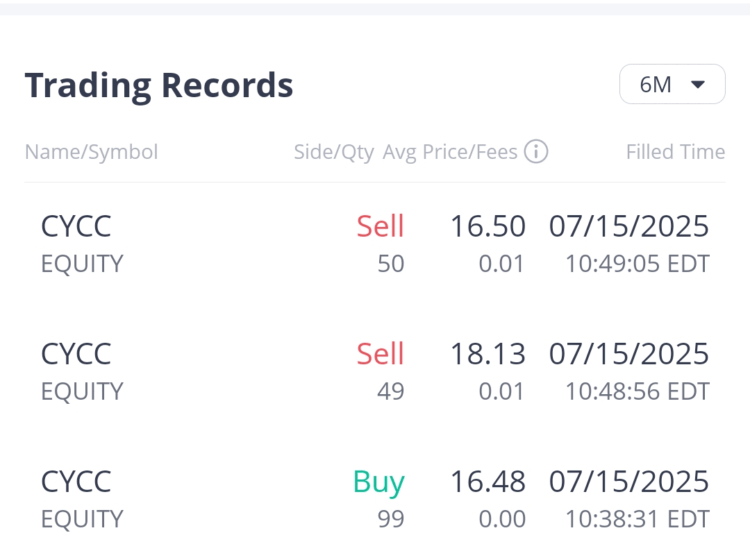The height and width of the screenshot is (560, 750).
Task: Click the Avg Price/Fees column header
Action: [x=450, y=152]
